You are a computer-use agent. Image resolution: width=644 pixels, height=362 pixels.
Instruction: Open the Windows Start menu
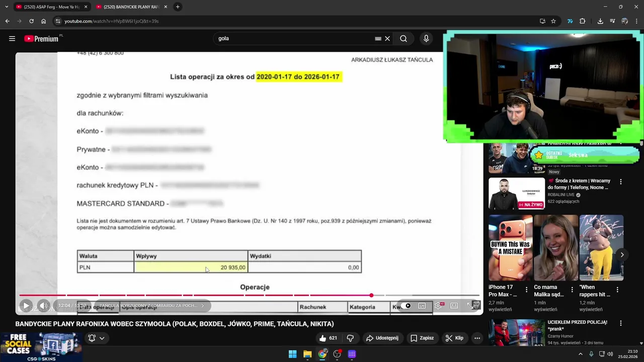[292, 354]
